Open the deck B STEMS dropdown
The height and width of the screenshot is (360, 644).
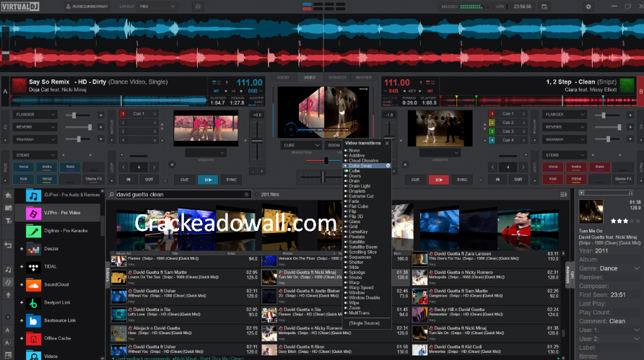pos(565,155)
